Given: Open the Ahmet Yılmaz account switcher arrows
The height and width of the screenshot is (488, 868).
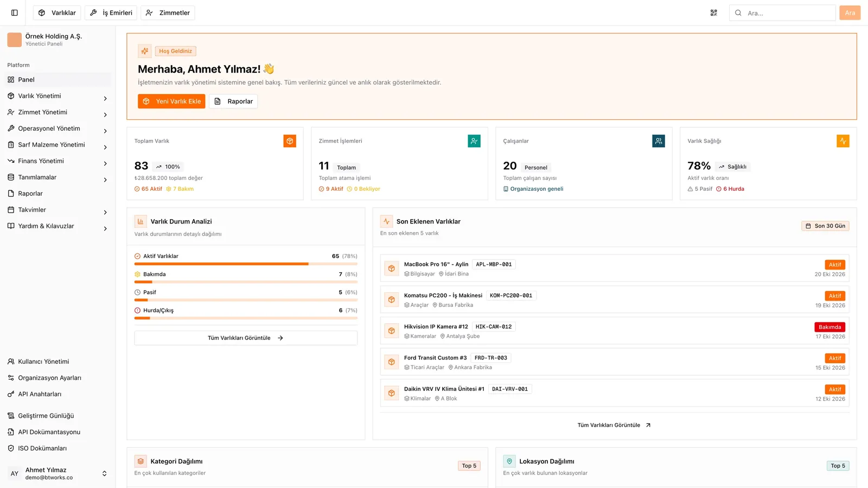Looking at the screenshot, I should tap(105, 473).
